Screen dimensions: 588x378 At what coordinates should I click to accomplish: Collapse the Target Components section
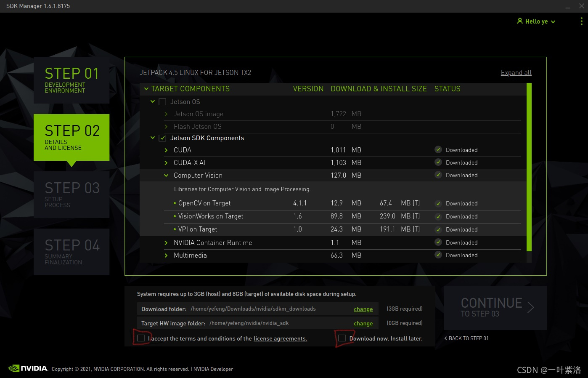(146, 89)
